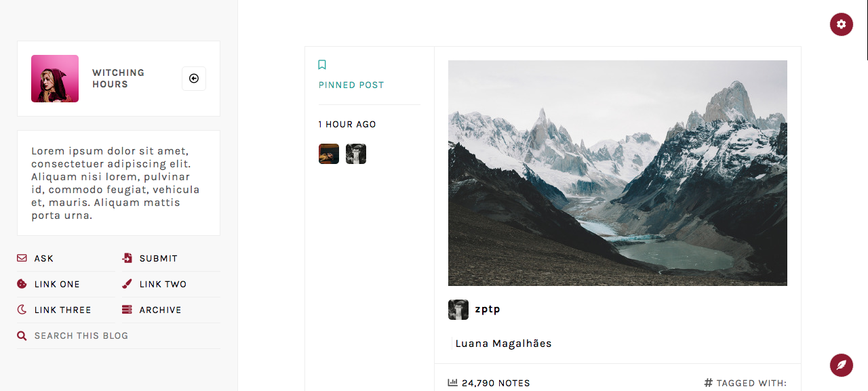
Task: Click the archive stack icon
Action: pyautogui.click(x=127, y=310)
